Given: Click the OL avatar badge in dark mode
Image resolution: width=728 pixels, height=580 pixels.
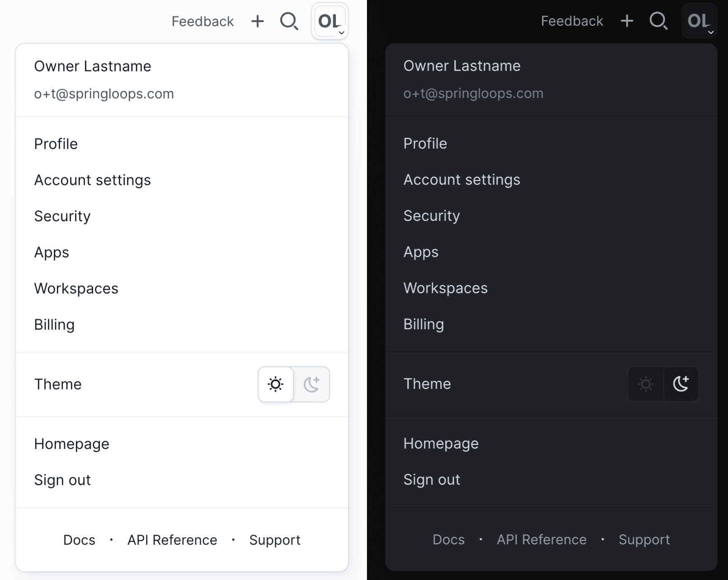Looking at the screenshot, I should coord(699,21).
